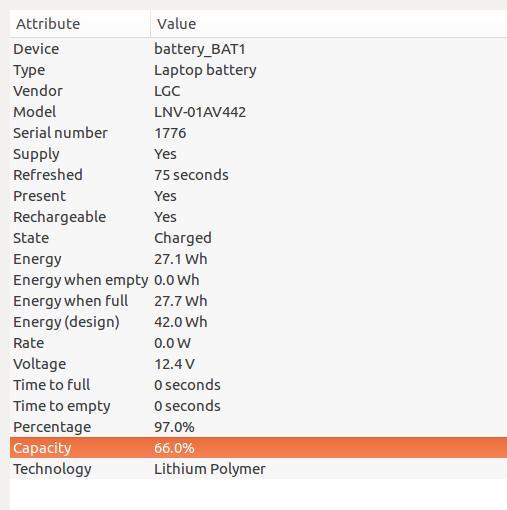Click the Value column header
The image size is (507, 510).
pos(329,24)
